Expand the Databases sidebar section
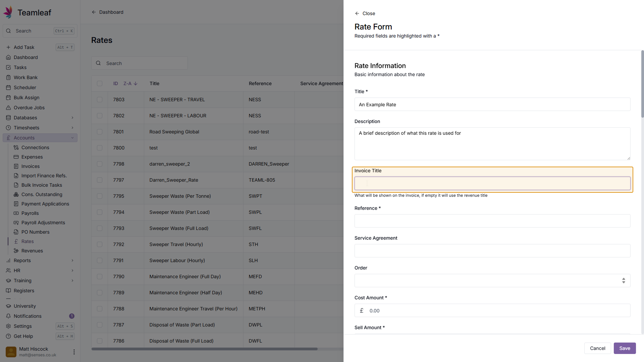Viewport: 644px width, 362px height. 72,118
